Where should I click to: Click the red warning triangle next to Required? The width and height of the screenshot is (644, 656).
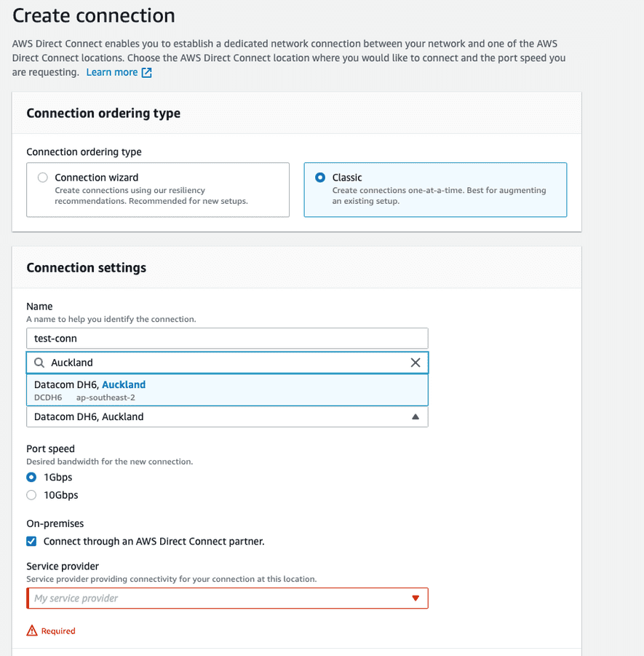pos(31,630)
